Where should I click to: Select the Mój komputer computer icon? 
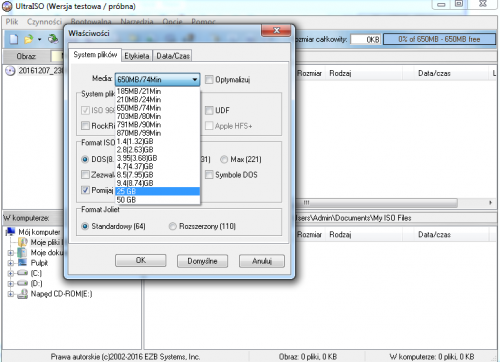[11, 232]
